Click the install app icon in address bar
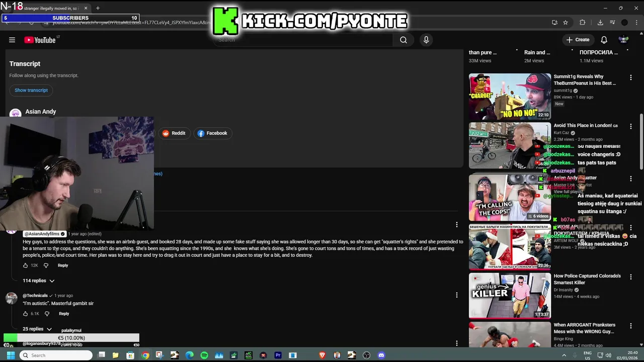This screenshot has height=362, width=644. click(554, 22)
